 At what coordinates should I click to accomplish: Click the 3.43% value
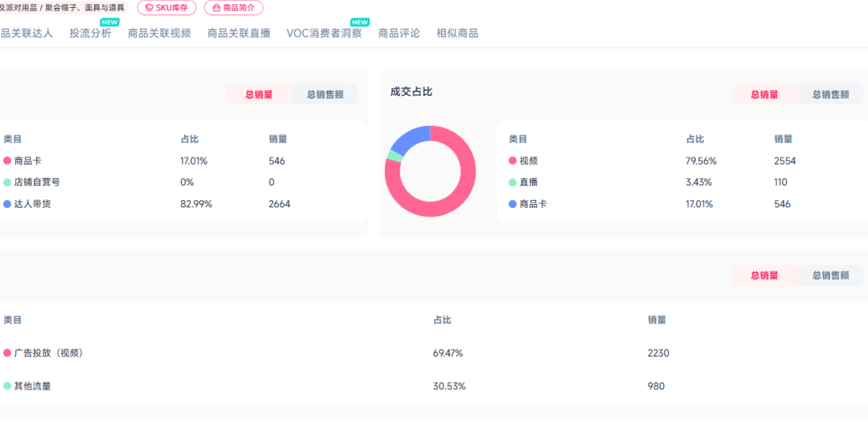point(698,182)
